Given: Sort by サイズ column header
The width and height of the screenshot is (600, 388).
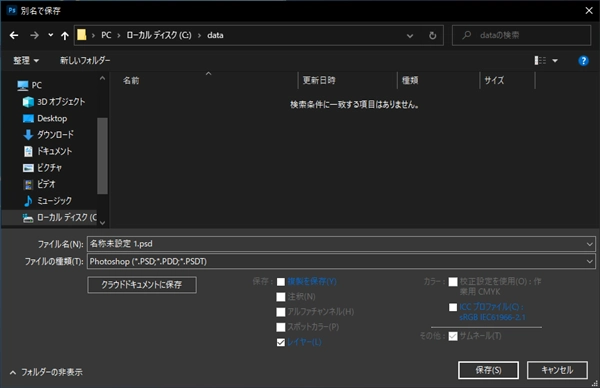Looking at the screenshot, I should 494,80.
